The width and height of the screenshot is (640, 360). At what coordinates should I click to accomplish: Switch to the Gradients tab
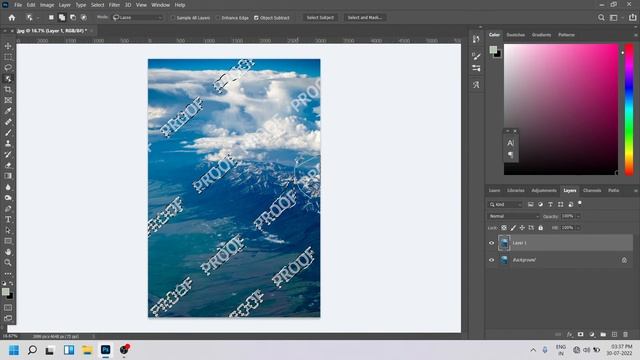(x=541, y=35)
